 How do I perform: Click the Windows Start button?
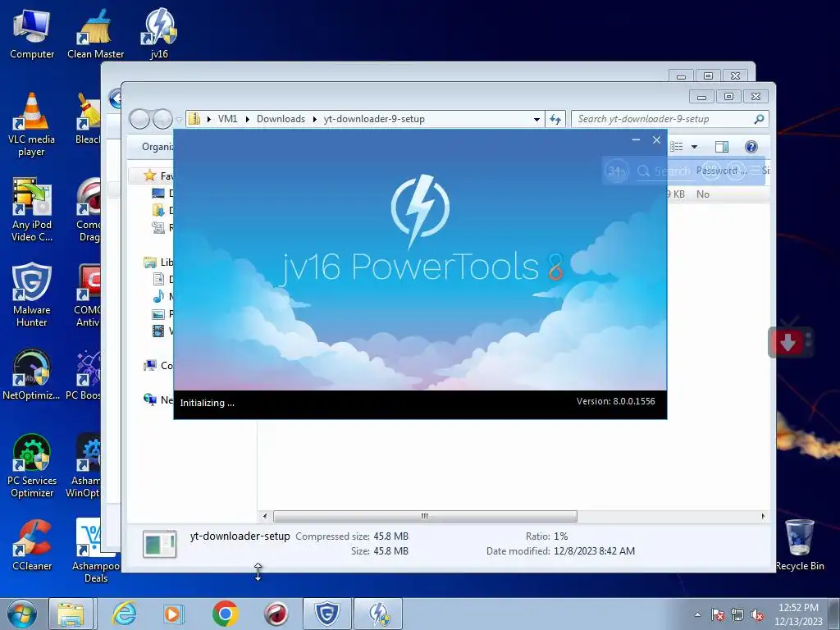tap(22, 614)
